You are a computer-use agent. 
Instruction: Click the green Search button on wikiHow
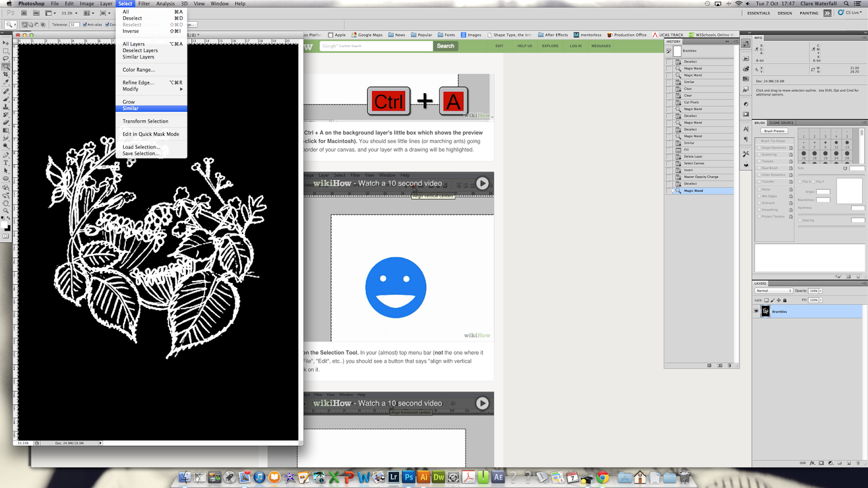click(445, 46)
